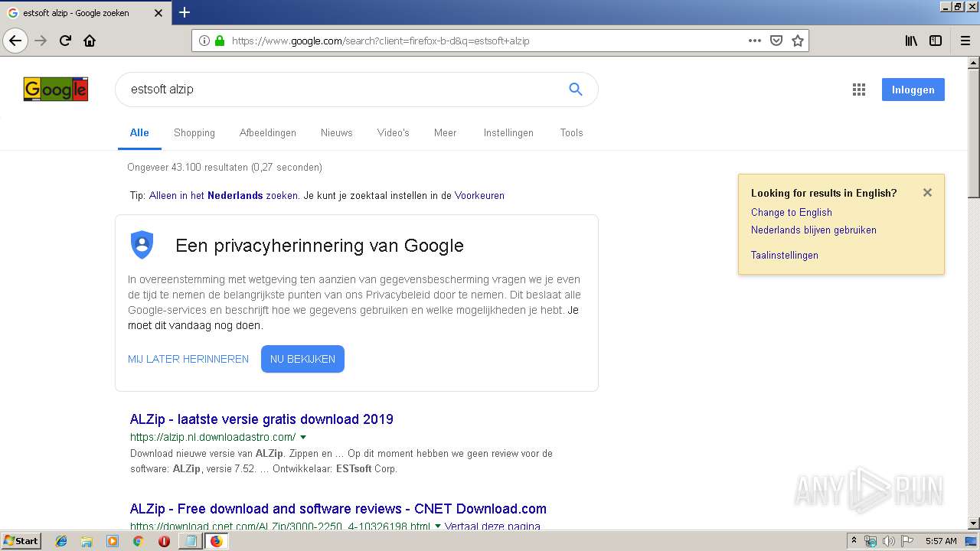This screenshot has width=980, height=551.
Task: Select the Alle search tab
Action: 139,132
